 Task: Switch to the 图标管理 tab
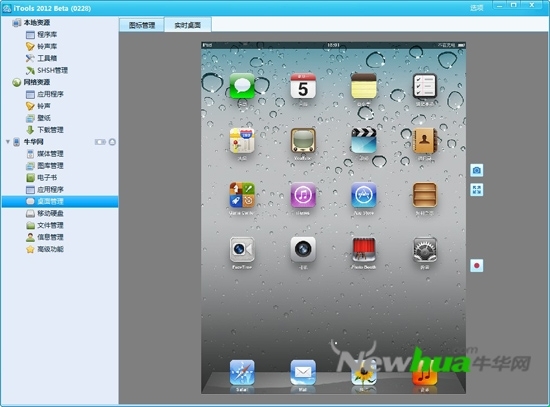[x=142, y=25]
